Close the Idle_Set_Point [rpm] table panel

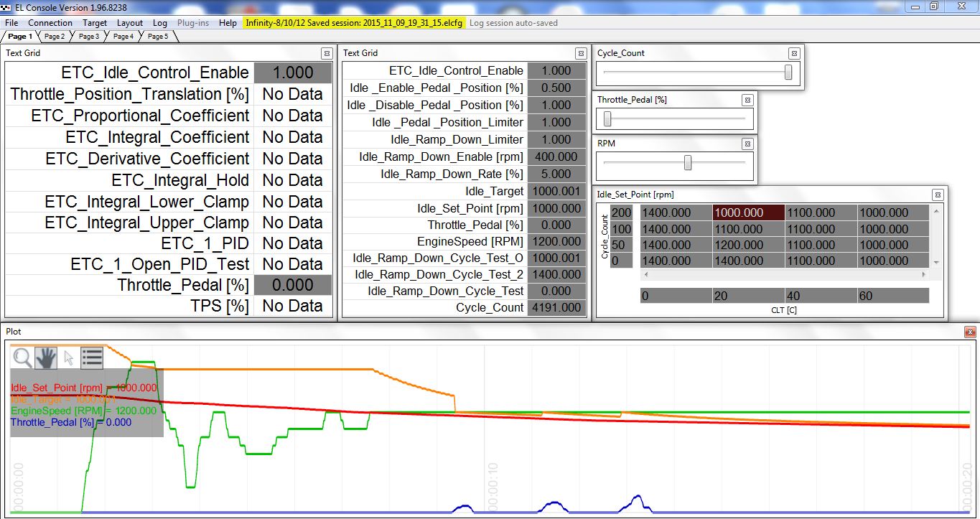(937, 195)
